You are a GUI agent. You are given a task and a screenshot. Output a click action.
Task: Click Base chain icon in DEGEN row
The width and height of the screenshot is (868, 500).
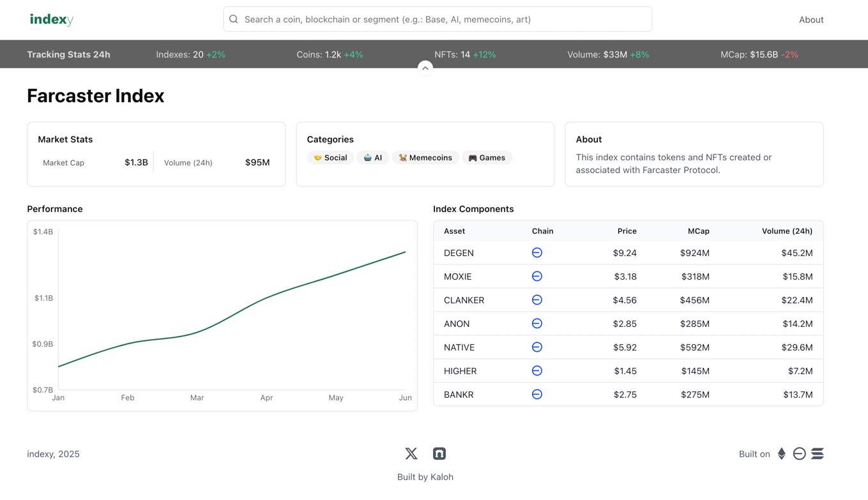pos(537,253)
